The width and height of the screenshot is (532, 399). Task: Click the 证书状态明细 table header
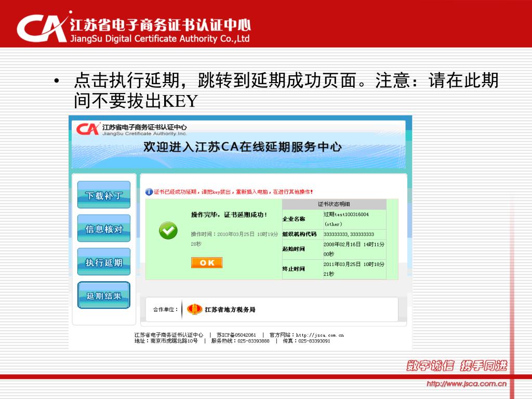[x=334, y=204]
